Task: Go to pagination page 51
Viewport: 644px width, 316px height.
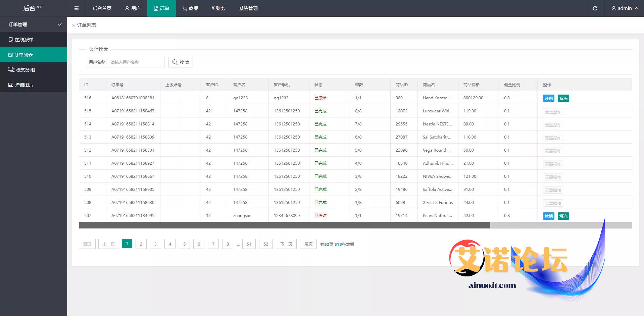Action: coord(249,244)
